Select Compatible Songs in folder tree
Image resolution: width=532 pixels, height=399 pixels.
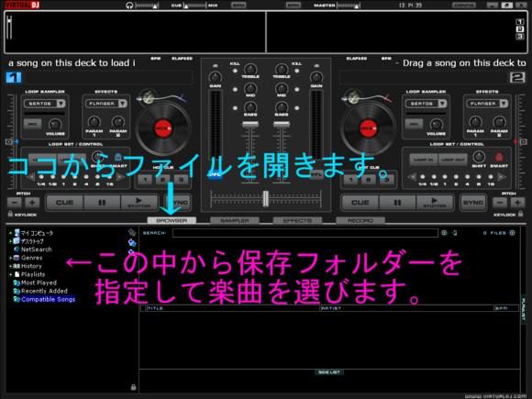(49, 299)
